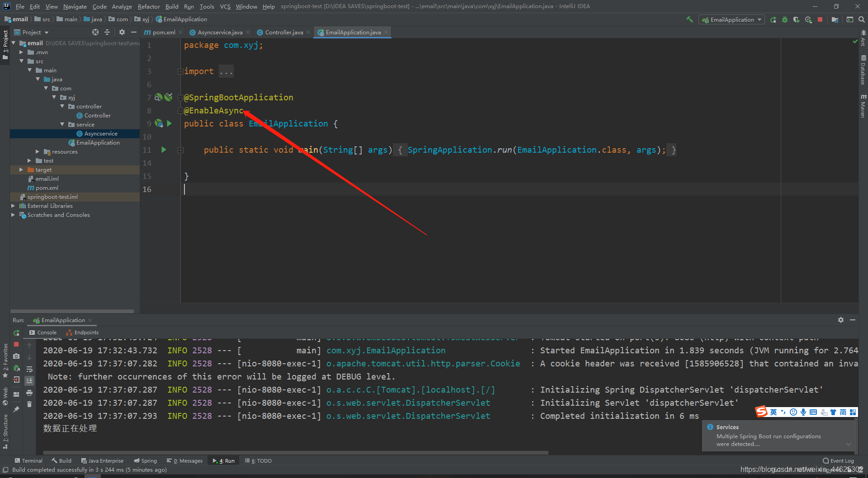The image size is (868, 478).
Task: Stop the process in the Run panel
Action: pos(16,344)
